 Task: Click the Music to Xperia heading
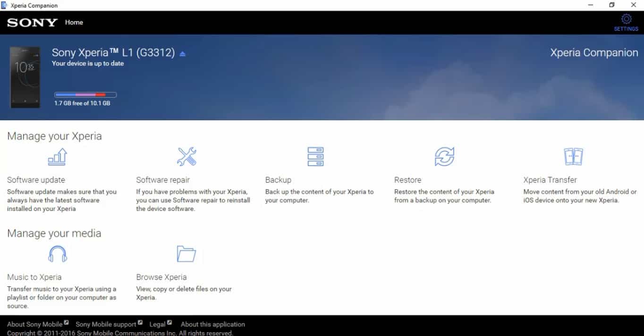34,277
